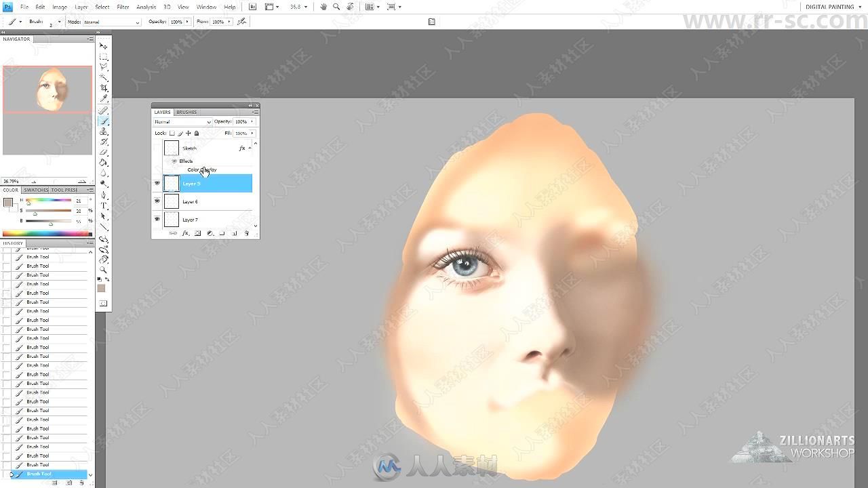Image resolution: width=868 pixels, height=488 pixels.
Task: Swap foreground and background colors
Action: point(107,279)
